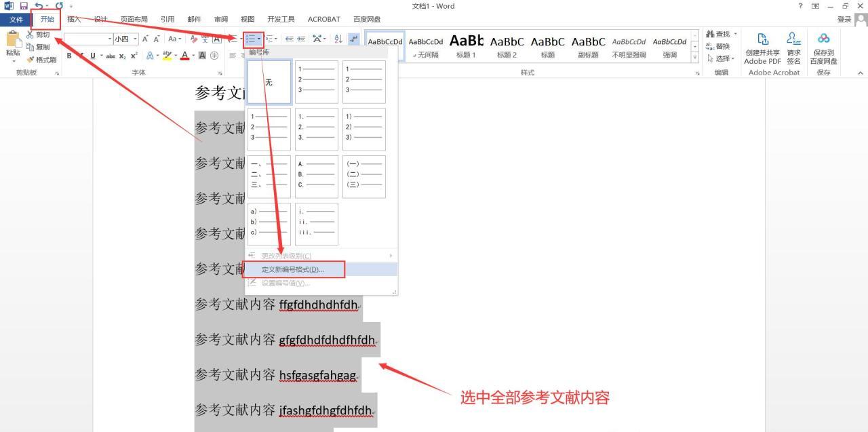Open Select (选择) dropdown in editing group
Viewport: 868px width, 432px height.
coord(722,58)
